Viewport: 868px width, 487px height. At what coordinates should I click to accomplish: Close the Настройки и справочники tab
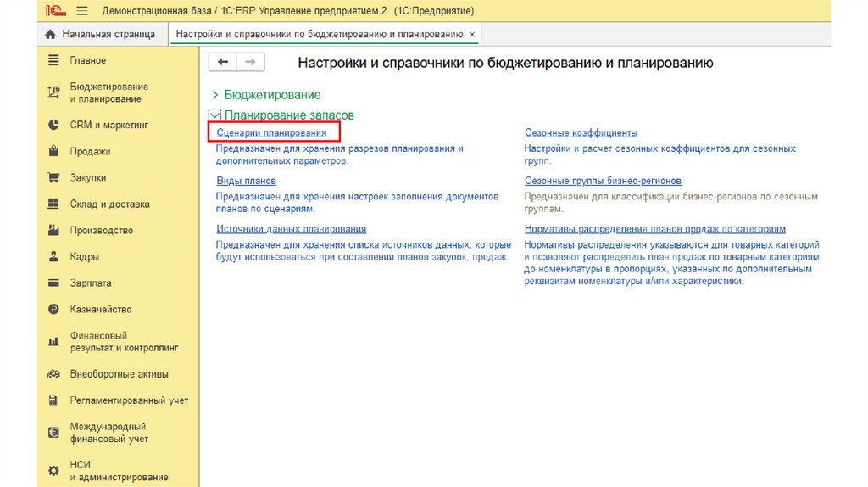point(473,35)
